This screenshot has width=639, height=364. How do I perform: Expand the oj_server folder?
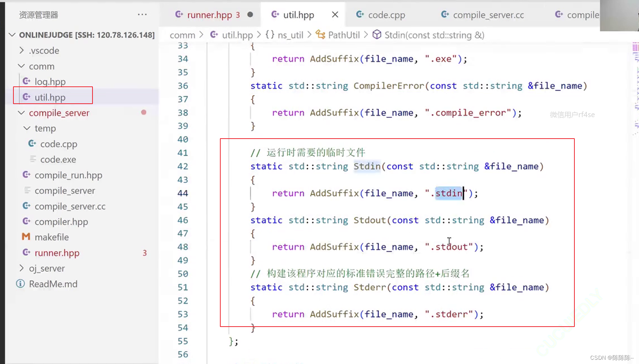pyautogui.click(x=22, y=268)
